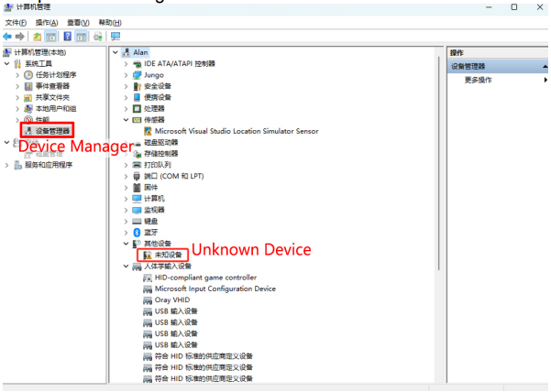Expand 服务和应用程序 in left tree
This screenshot has width=551, height=392.
(7, 165)
